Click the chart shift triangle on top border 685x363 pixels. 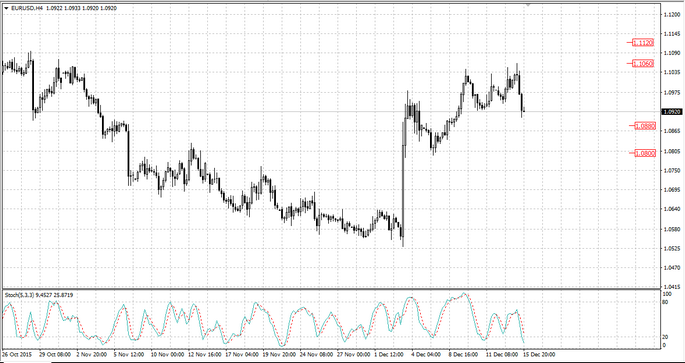pyautogui.click(x=528, y=4)
